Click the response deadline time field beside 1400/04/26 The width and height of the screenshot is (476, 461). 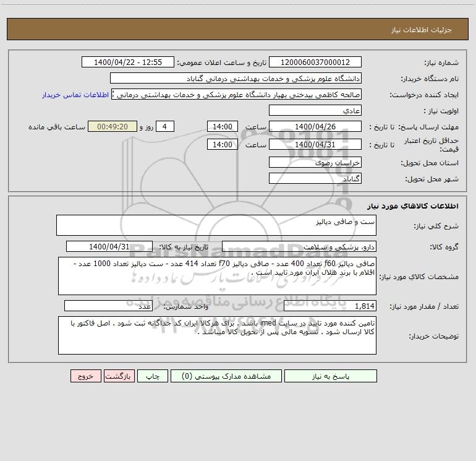(222, 126)
